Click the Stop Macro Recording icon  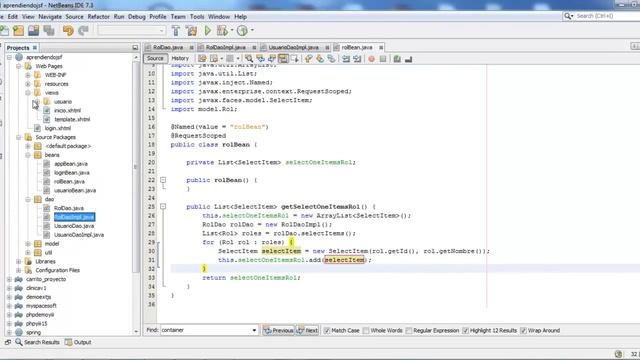[x=383, y=59]
